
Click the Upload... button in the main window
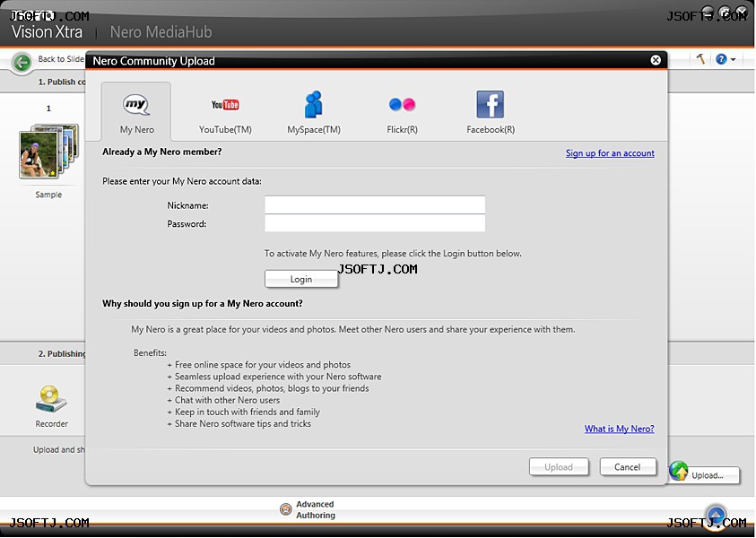pyautogui.click(x=707, y=475)
